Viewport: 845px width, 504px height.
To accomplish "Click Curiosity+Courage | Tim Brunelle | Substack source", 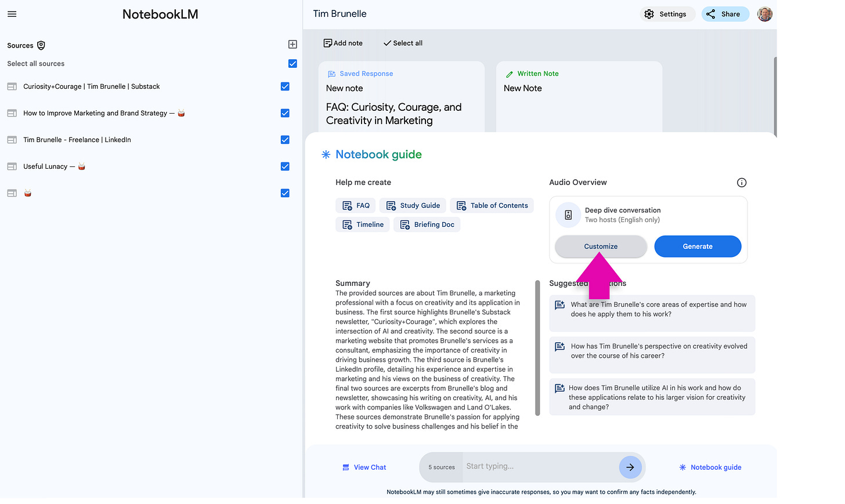I will [x=92, y=86].
